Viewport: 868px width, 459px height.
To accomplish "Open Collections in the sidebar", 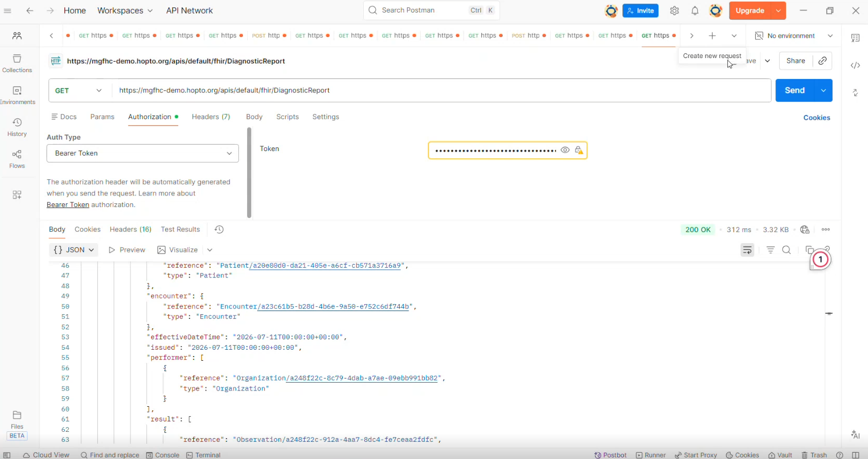I will (x=17, y=63).
